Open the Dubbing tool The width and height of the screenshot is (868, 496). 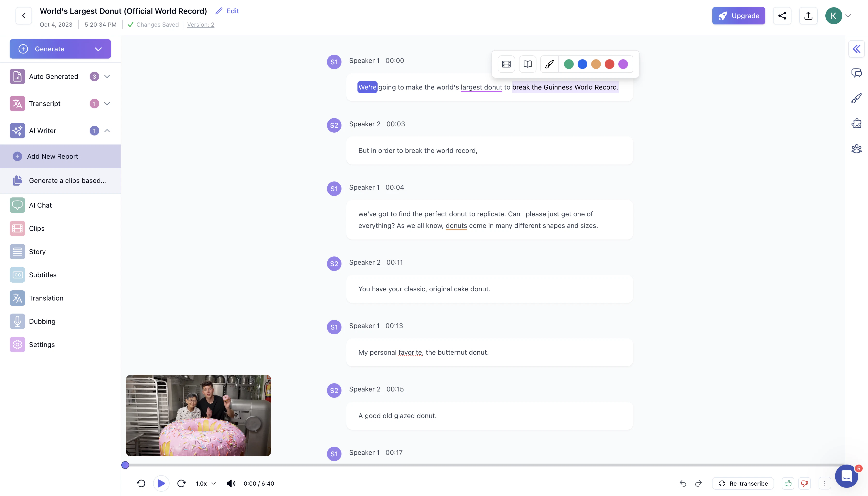42,321
